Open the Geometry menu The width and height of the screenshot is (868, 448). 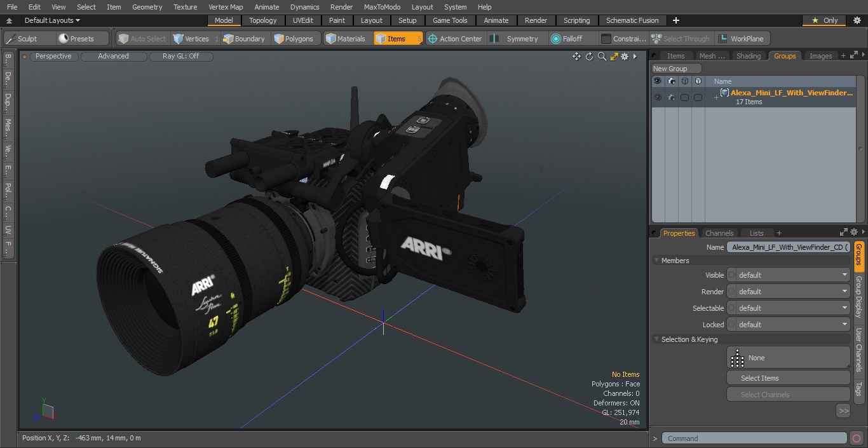pyautogui.click(x=147, y=7)
